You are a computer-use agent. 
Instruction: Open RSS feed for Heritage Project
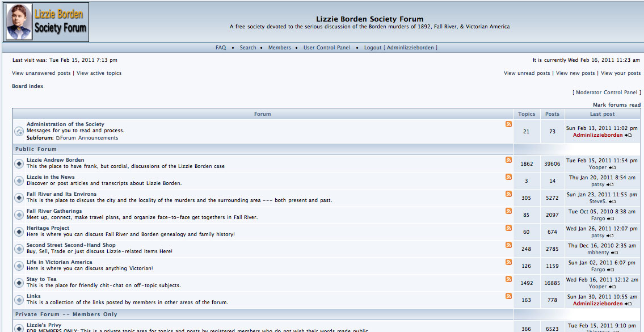coord(508,228)
